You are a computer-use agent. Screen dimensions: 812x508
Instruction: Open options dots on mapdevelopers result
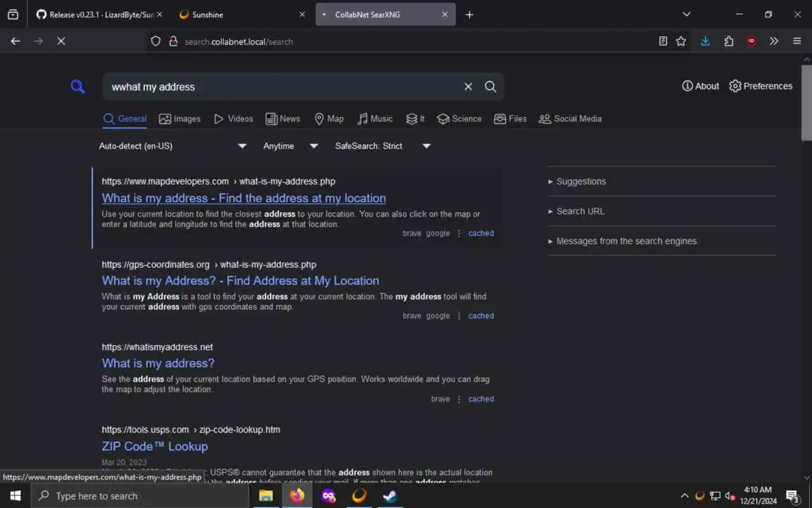(x=459, y=233)
